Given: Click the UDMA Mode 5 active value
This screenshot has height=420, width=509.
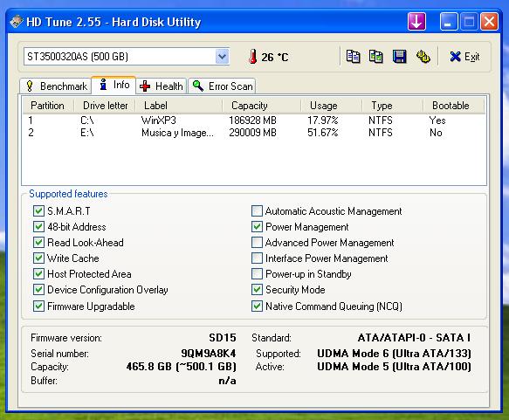Looking at the screenshot, I should coord(394,367).
